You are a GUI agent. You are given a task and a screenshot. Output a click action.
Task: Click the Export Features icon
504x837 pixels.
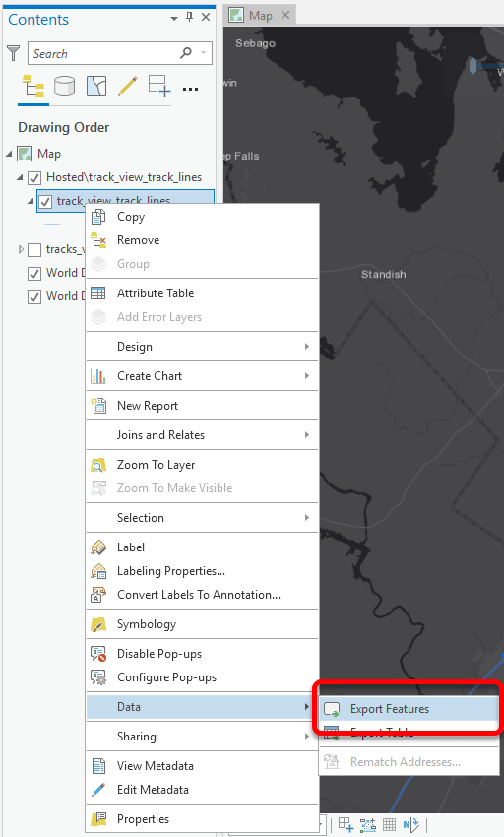point(332,709)
